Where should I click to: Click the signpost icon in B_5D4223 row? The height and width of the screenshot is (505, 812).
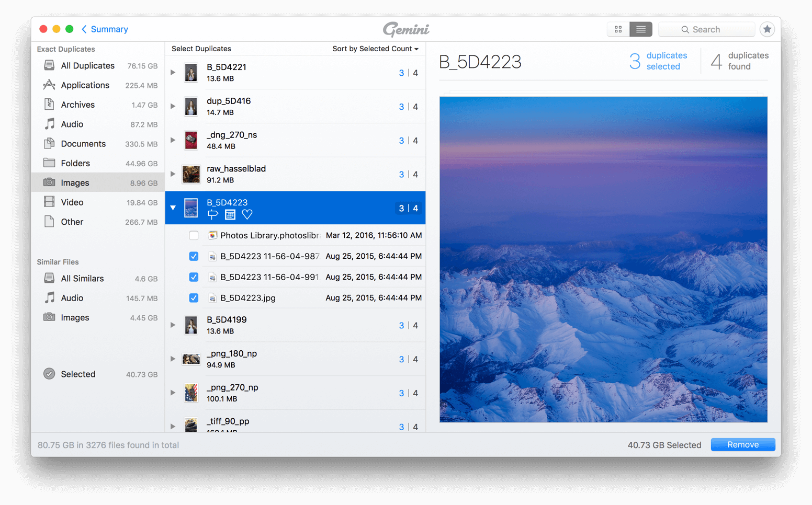tap(213, 214)
